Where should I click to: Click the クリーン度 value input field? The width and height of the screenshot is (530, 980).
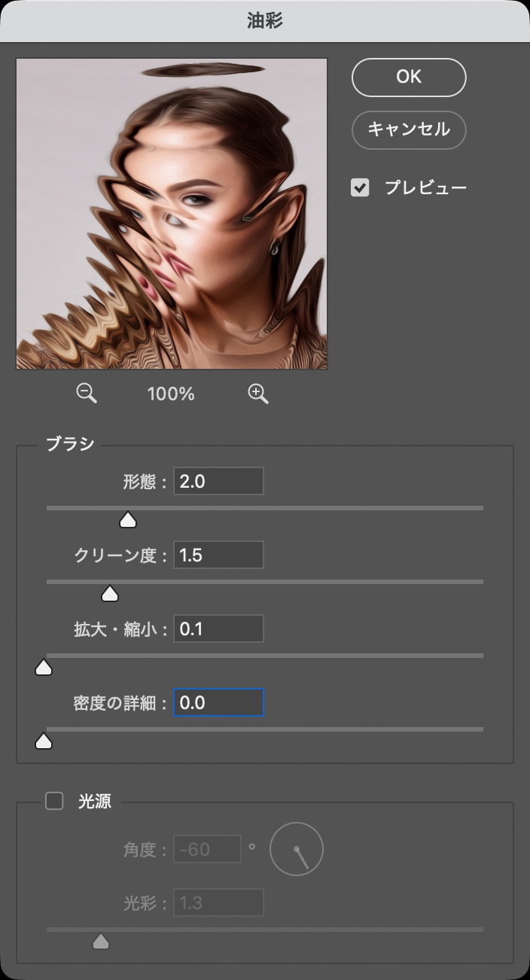coord(218,555)
